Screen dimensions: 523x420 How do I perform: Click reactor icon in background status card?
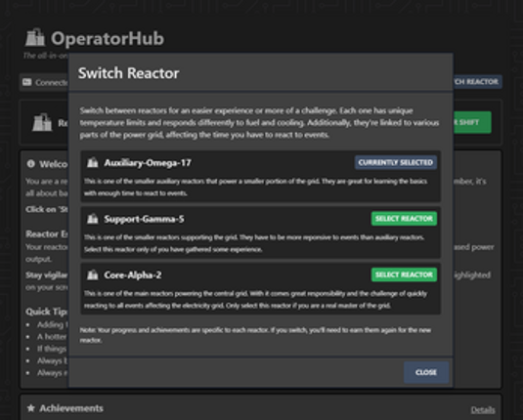click(x=42, y=122)
